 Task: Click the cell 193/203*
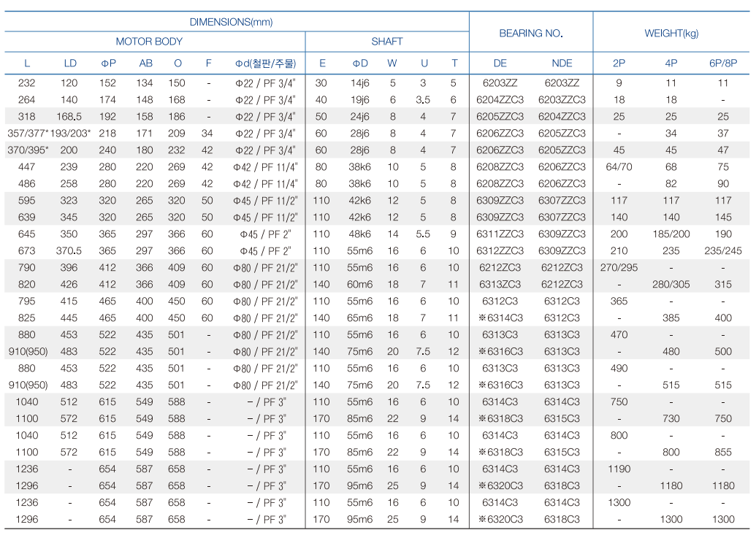(70, 134)
